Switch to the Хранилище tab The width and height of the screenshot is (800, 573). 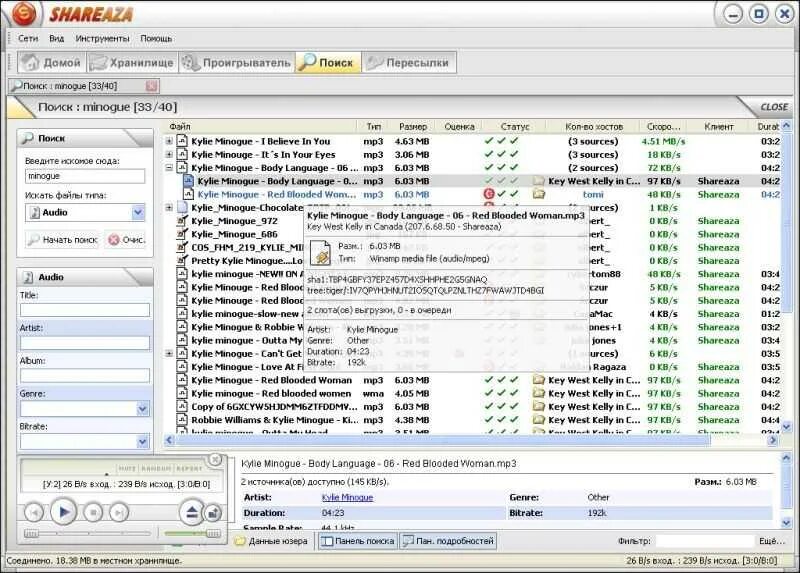(132, 63)
